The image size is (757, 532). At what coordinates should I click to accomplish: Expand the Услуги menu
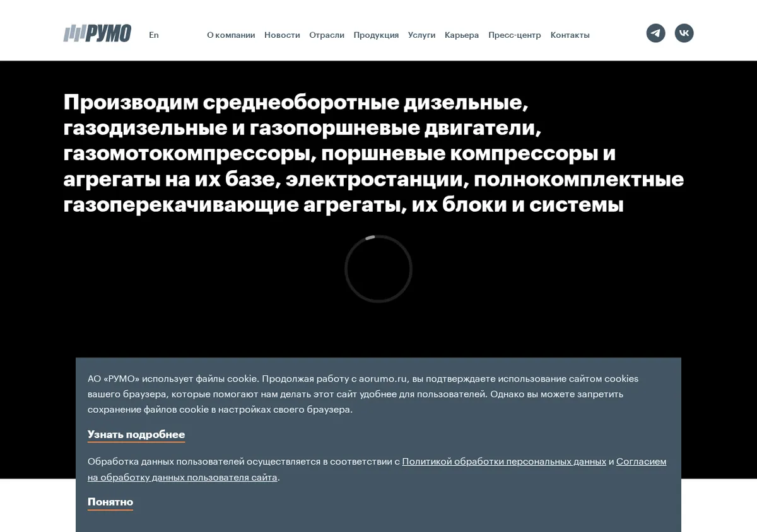(x=421, y=35)
